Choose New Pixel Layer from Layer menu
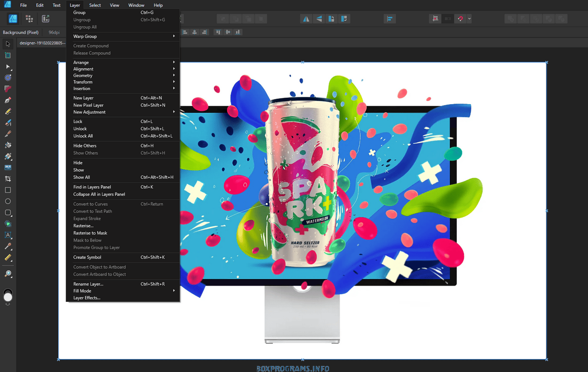The height and width of the screenshot is (372, 588). click(88, 105)
